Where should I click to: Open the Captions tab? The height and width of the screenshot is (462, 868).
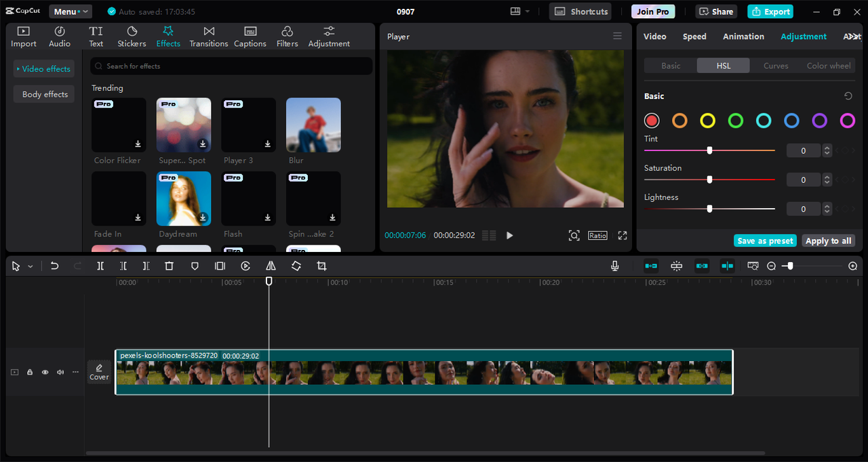point(250,37)
